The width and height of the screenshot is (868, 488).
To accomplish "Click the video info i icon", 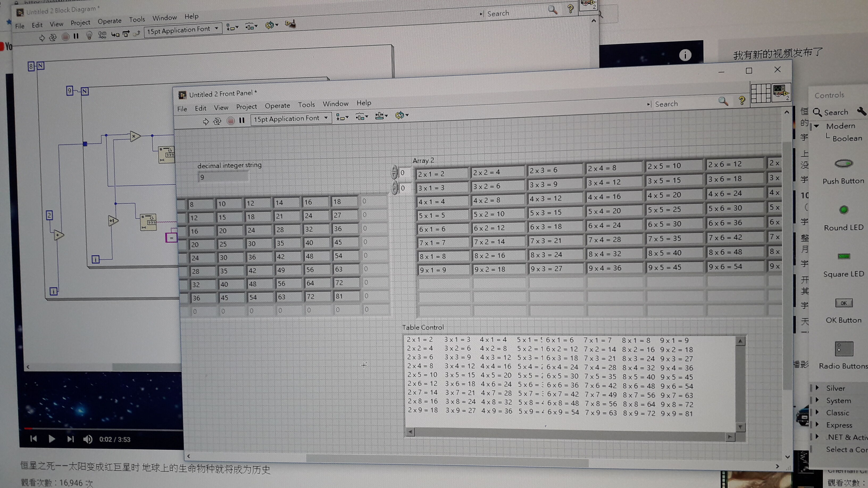I will point(685,55).
